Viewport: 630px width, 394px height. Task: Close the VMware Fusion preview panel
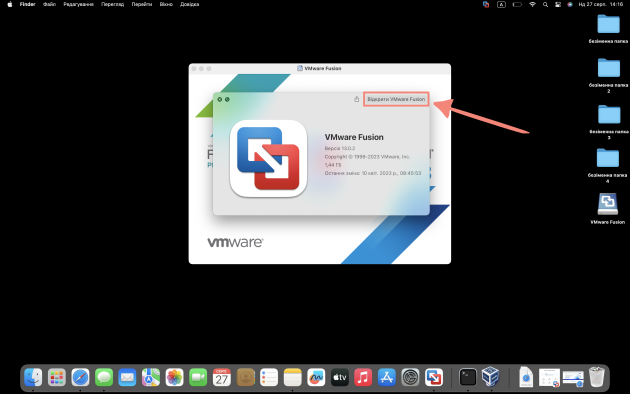click(220, 99)
